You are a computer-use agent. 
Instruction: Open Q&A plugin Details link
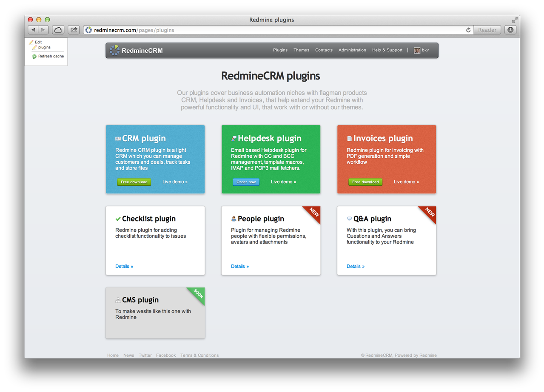coord(356,267)
